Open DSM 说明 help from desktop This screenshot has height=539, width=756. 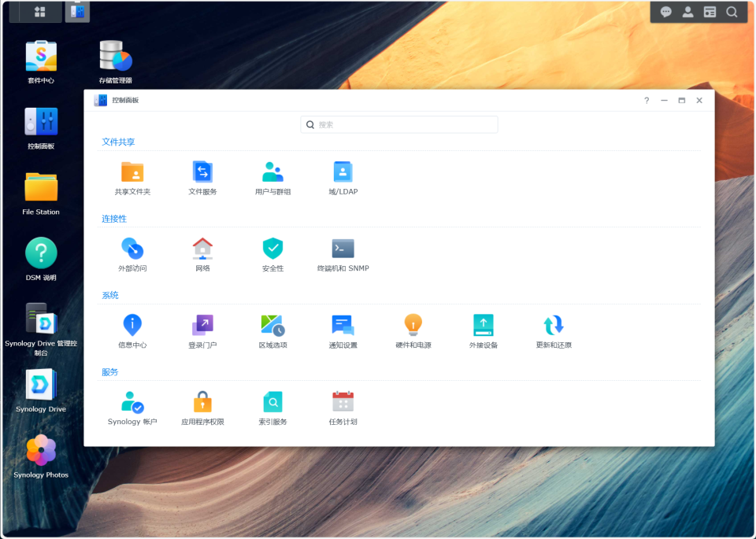41,259
